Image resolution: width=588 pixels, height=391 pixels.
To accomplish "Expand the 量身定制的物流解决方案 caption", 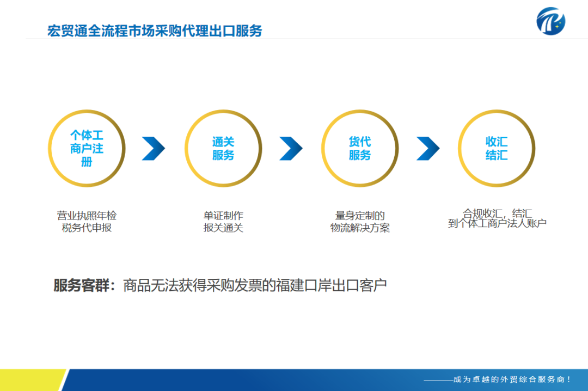I will coord(360,222).
